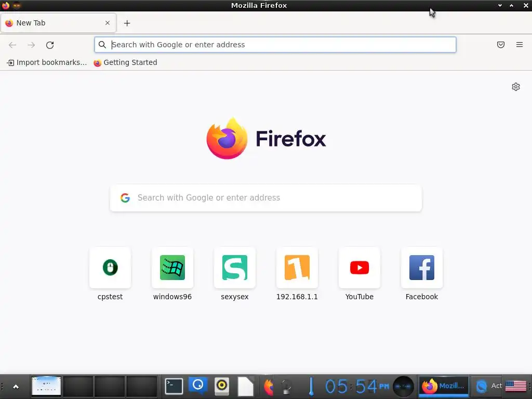Launch the terminal from the taskbar
The height and width of the screenshot is (399, 532).
tap(174, 386)
